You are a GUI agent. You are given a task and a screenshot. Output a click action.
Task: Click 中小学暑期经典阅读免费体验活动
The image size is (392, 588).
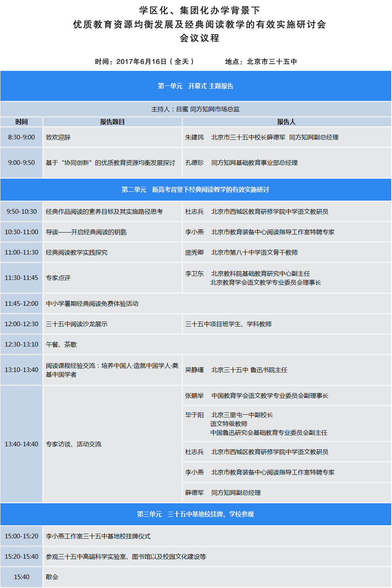[92, 304]
